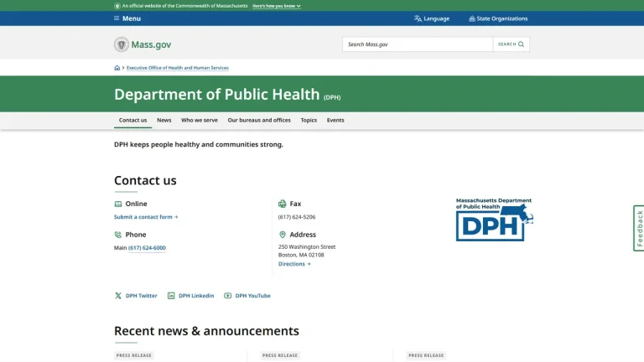Open Submit a contact form link
This screenshot has width=644, height=362.
[146, 217]
